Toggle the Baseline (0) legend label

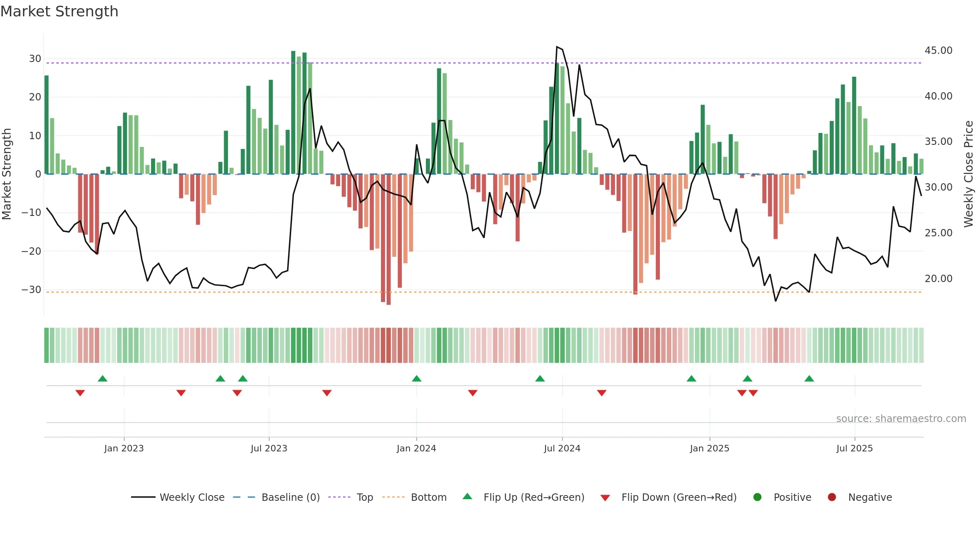tap(291, 497)
